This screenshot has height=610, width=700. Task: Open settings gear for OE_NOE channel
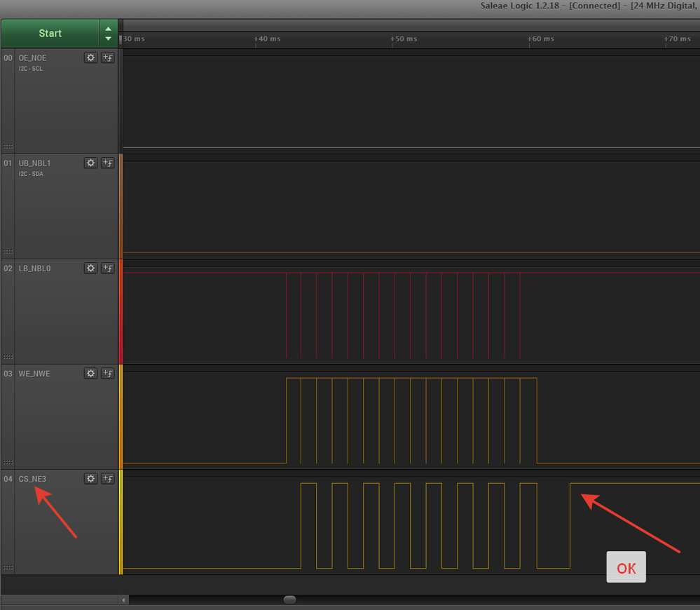tap(90, 57)
